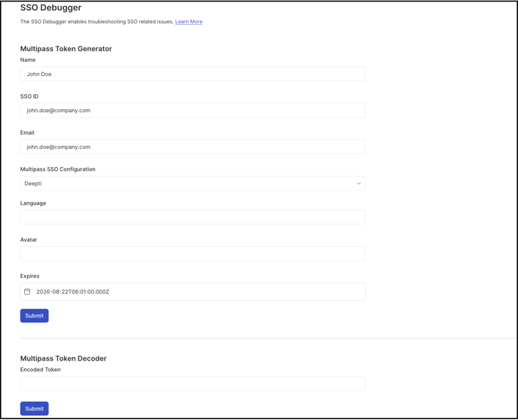Click the Avatar field label text

tap(29, 239)
